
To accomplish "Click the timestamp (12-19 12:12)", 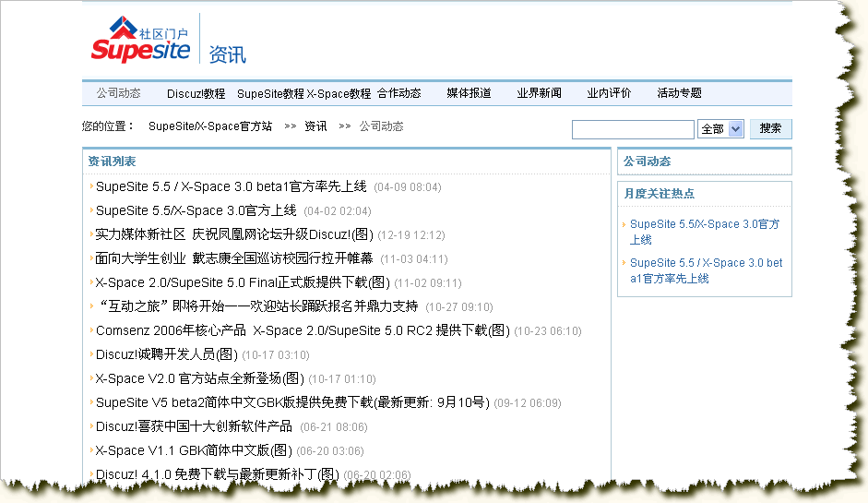I will point(411,235).
